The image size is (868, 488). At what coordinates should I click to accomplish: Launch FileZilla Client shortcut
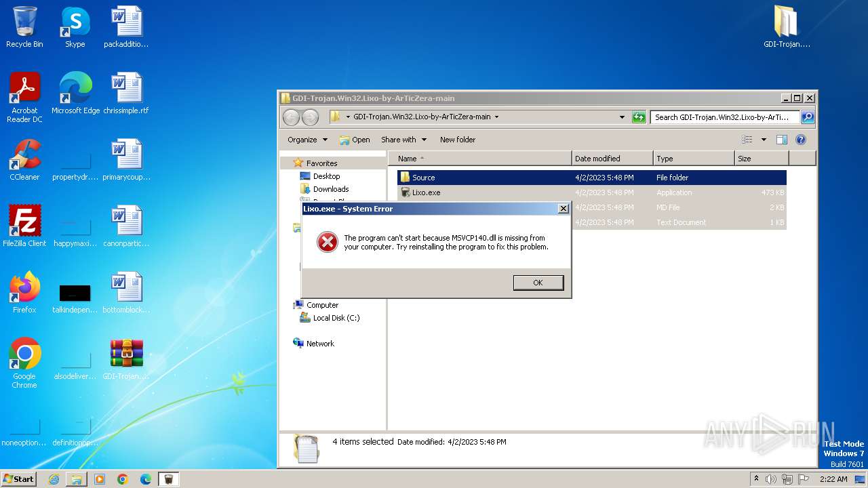pos(24,226)
